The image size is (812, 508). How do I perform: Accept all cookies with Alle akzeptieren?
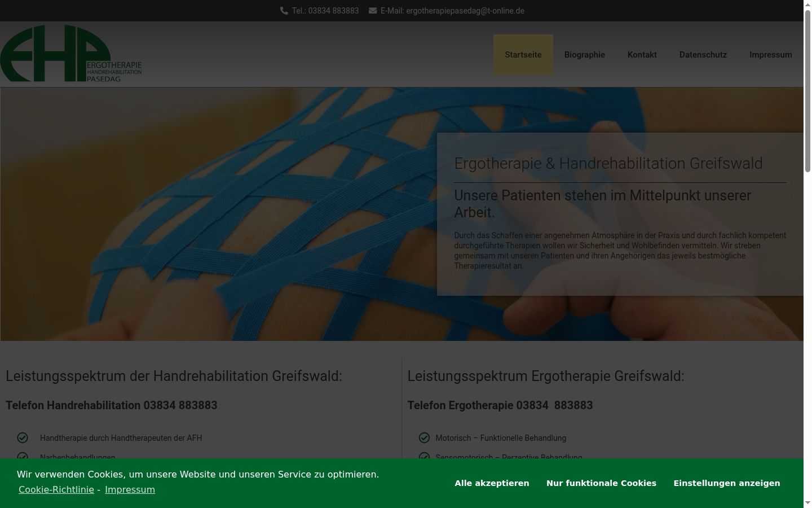pyautogui.click(x=492, y=483)
